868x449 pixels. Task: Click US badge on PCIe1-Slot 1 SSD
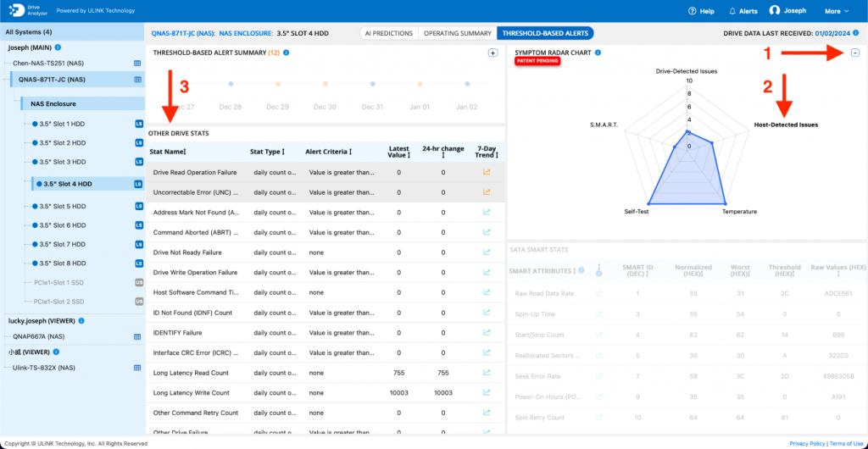[139, 283]
